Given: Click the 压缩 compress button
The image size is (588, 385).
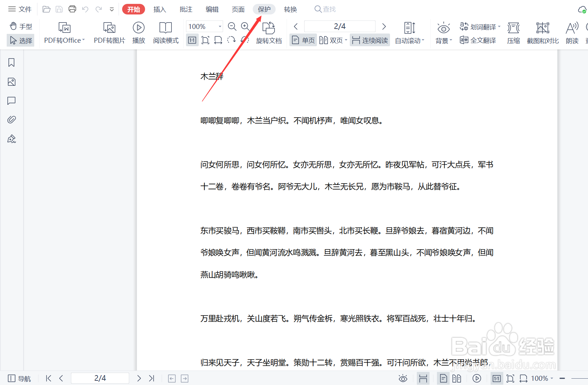Looking at the screenshot, I should tap(514, 33).
